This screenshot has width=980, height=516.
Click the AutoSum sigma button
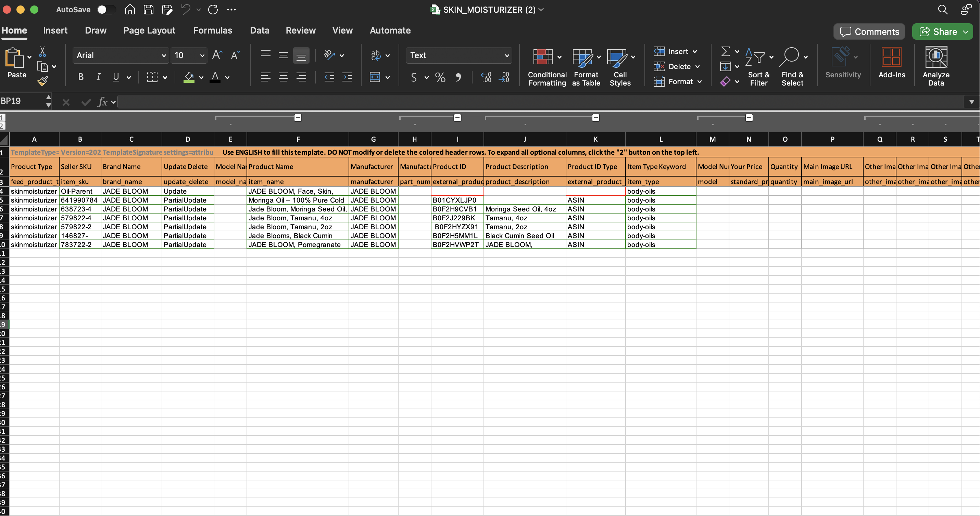click(x=725, y=51)
